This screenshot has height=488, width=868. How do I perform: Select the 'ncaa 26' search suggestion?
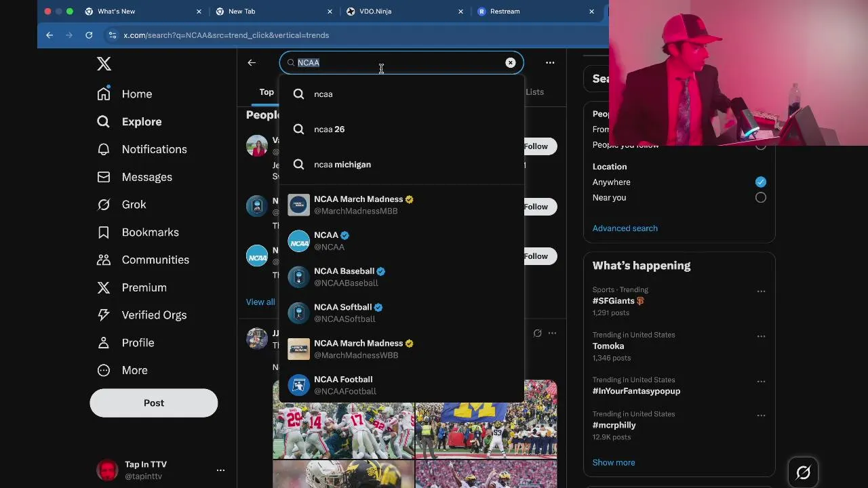(401, 129)
